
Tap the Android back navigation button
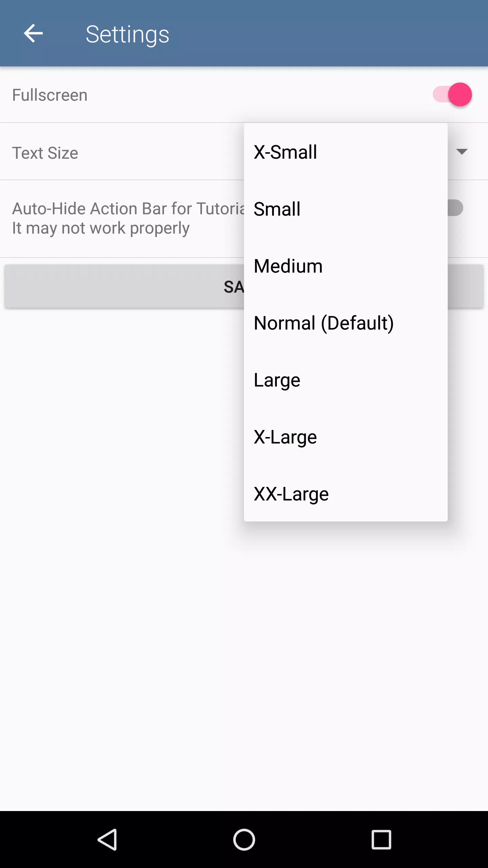108,840
